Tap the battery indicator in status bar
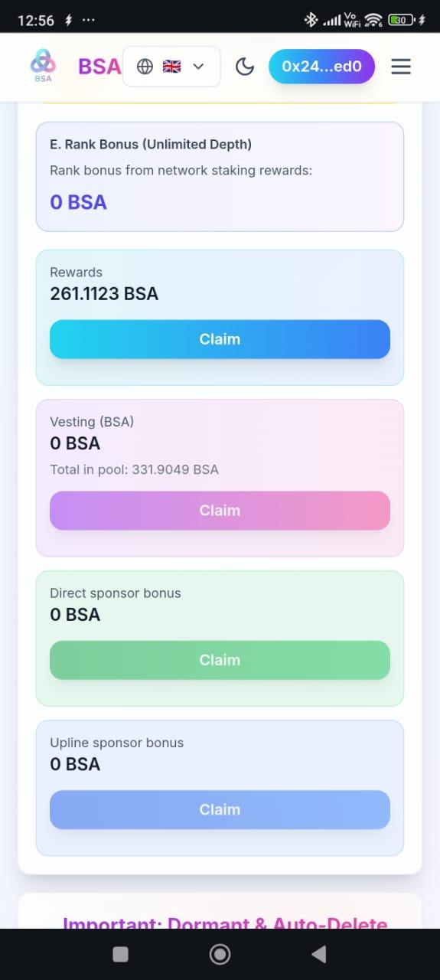This screenshot has height=980, width=440. tap(402, 20)
